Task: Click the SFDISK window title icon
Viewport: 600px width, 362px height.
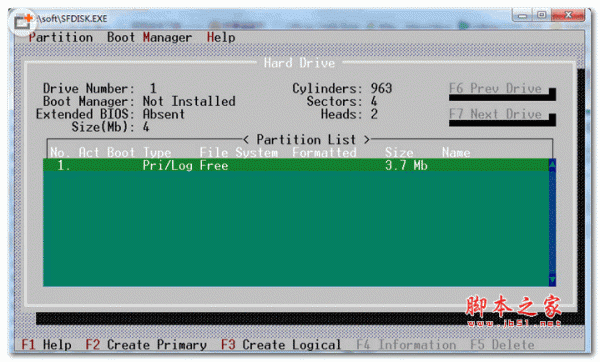Action: [23, 21]
